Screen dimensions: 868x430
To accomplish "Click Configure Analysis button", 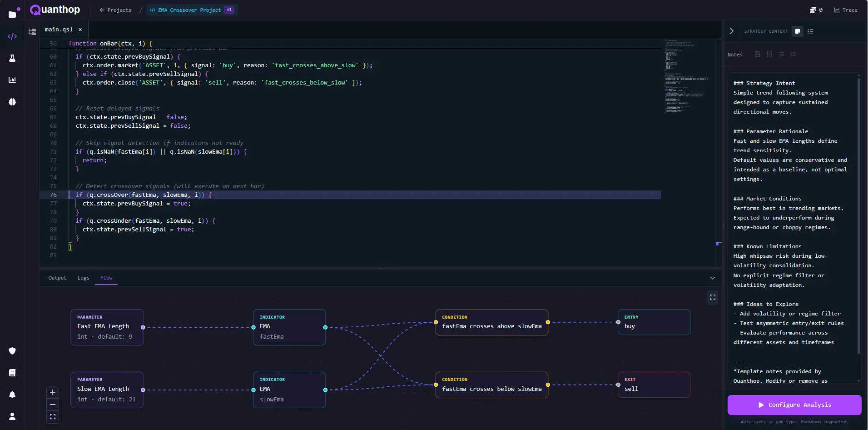I will pyautogui.click(x=794, y=405).
